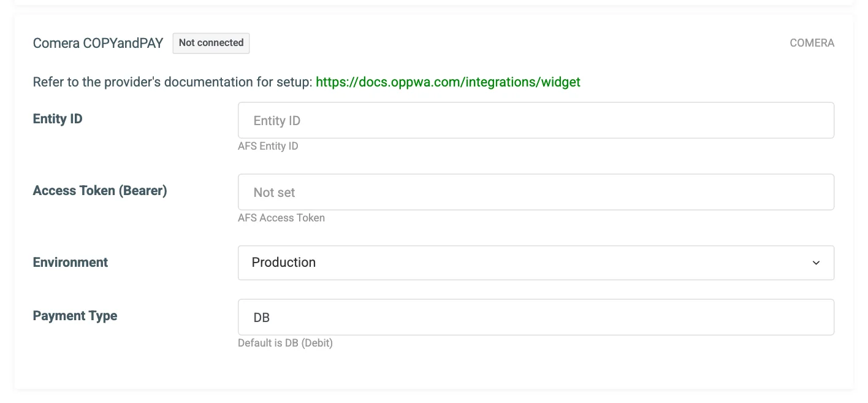This screenshot has width=868, height=403.
Task: Click the Not connected status badge
Action: pos(211,43)
